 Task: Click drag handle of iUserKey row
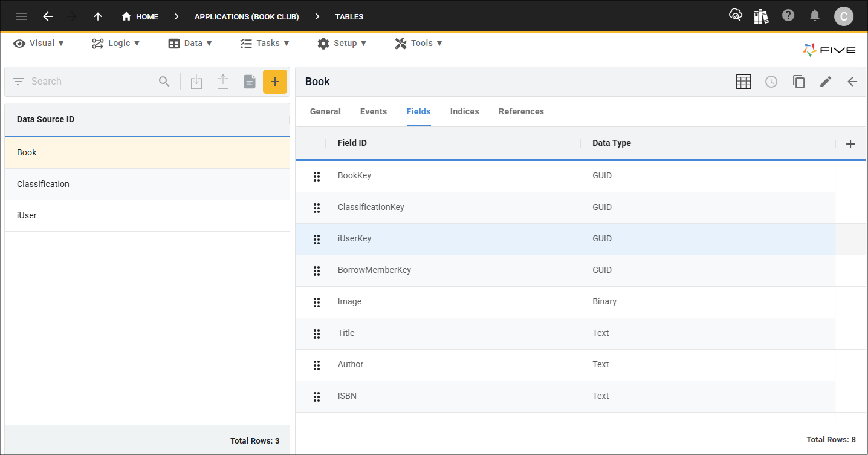[316, 240]
